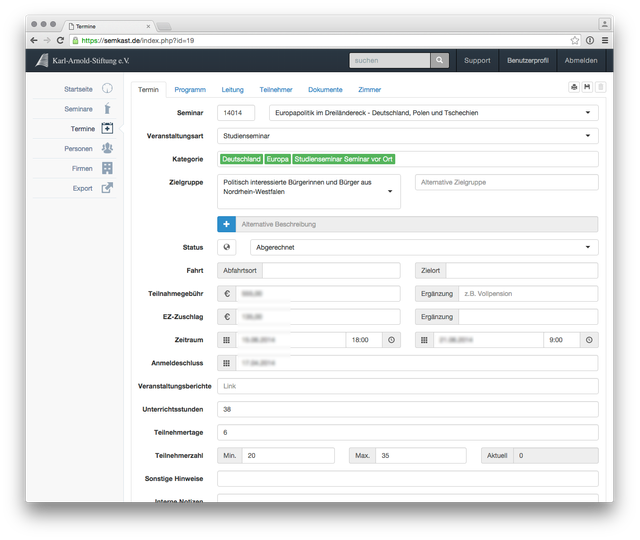This screenshot has width=640, height=540.
Task: Click clock icon next to 18:00
Action: (390, 340)
